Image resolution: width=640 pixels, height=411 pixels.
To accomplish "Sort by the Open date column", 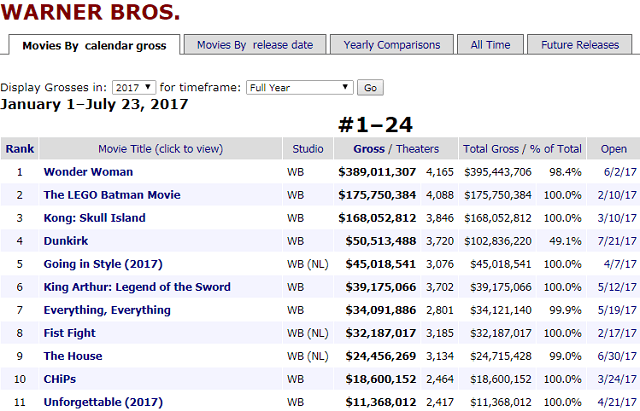I will click(613, 149).
